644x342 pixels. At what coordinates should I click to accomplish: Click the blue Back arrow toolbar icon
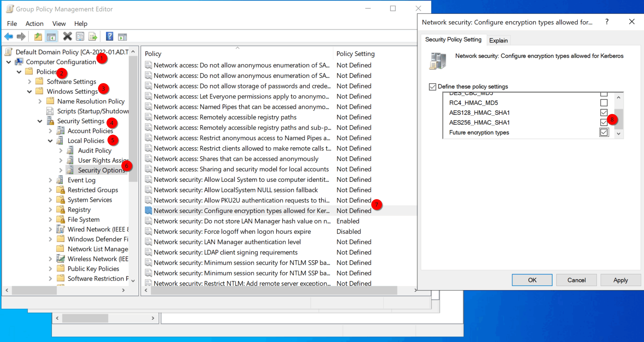pyautogui.click(x=9, y=37)
